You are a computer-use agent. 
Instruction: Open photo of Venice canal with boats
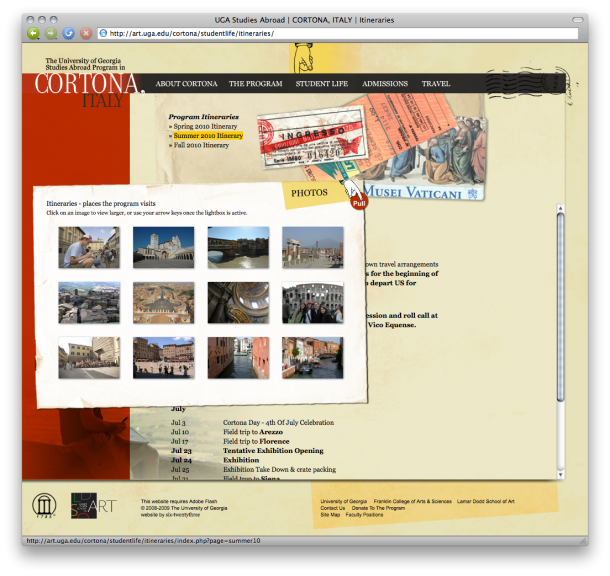tap(313, 358)
